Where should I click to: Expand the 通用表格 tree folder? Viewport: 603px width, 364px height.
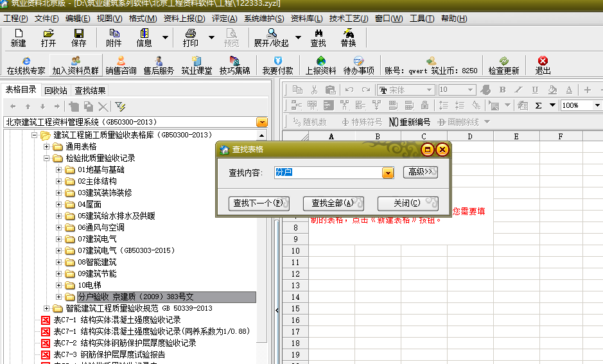click(47, 147)
